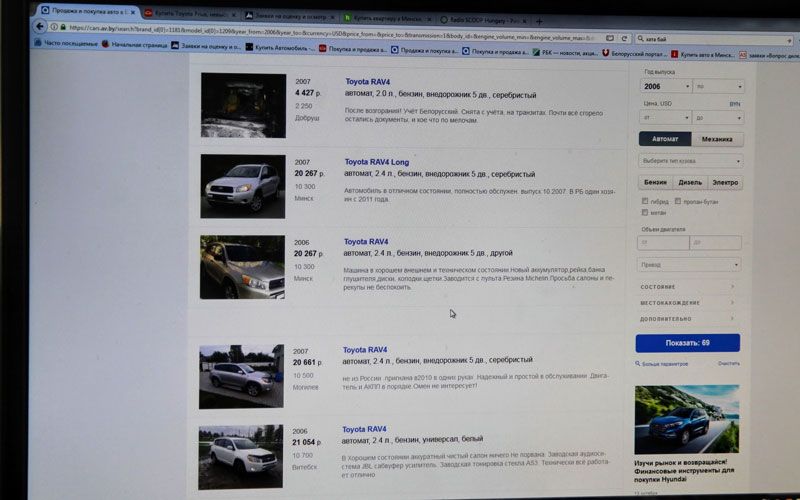800x500 pixels.
Task: Open 'Начальная страница' bookmark
Action: pyautogui.click(x=135, y=45)
